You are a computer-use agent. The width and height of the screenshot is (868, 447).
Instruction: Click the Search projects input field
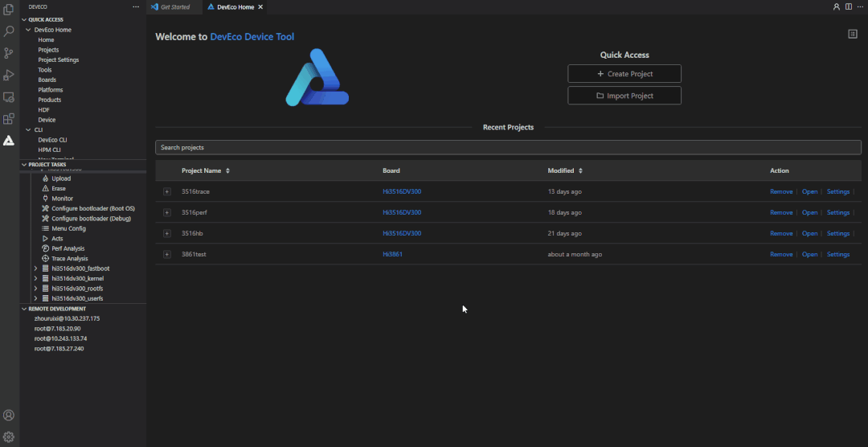click(x=507, y=148)
